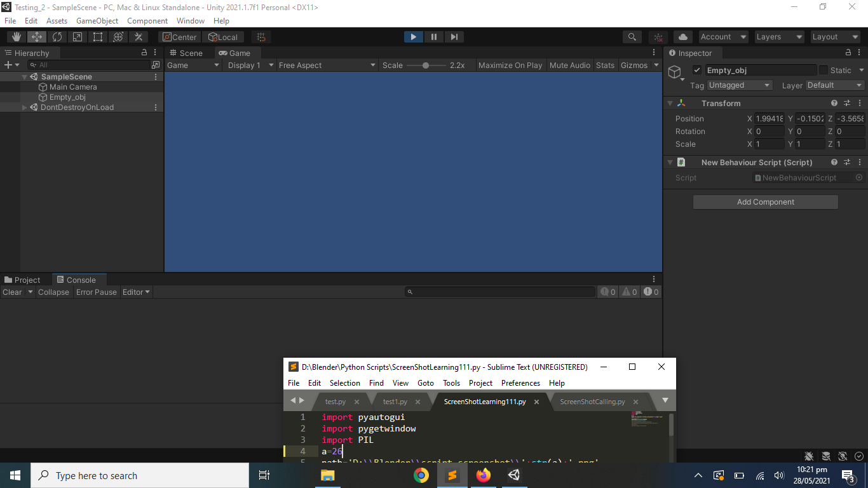Switch to test1.py tab in Sublime
This screenshot has height=488, width=868.
(x=395, y=402)
